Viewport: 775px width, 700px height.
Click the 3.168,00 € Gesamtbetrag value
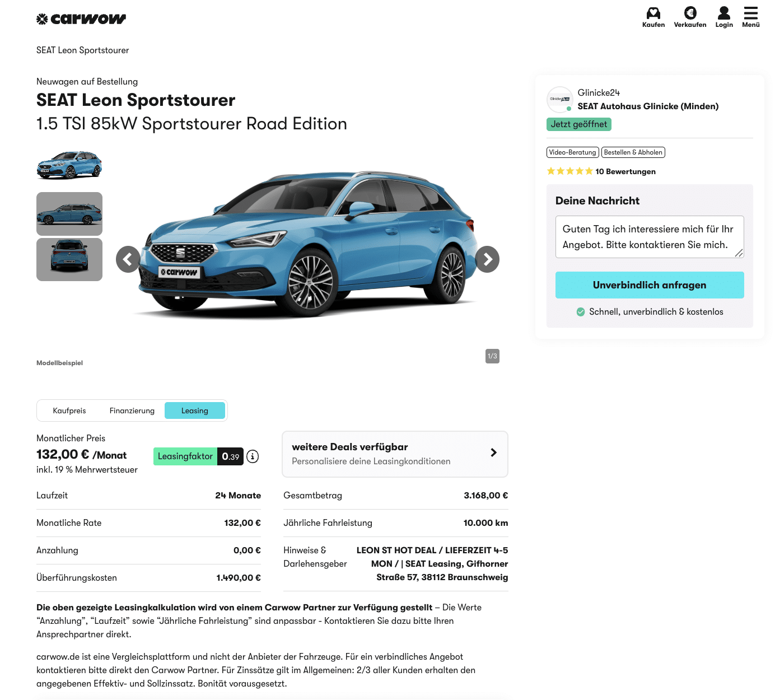click(486, 496)
